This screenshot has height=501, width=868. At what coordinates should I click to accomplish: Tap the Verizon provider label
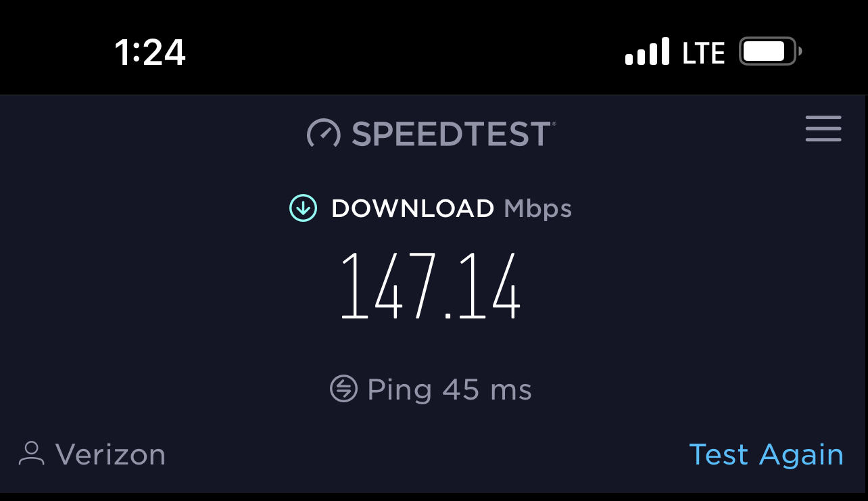pos(110,454)
